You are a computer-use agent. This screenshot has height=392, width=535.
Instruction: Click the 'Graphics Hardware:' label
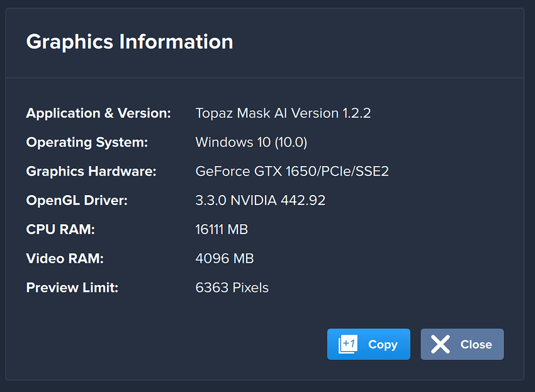[91, 171]
